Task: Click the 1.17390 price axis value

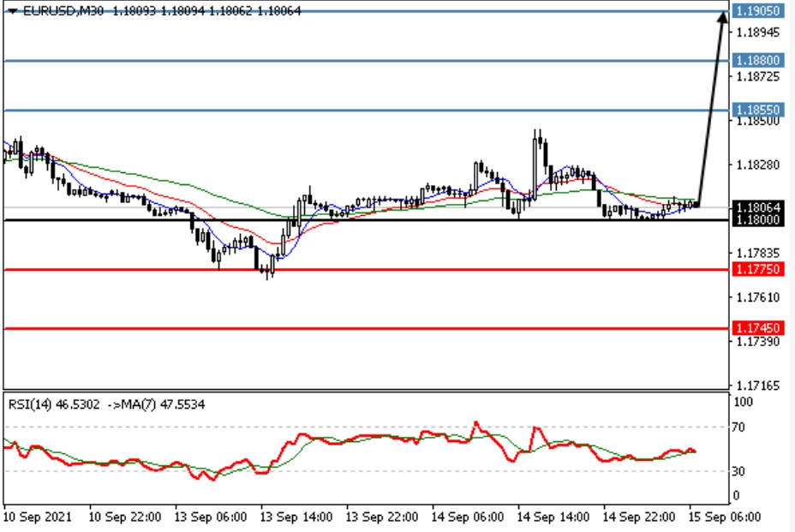Action: click(x=758, y=341)
